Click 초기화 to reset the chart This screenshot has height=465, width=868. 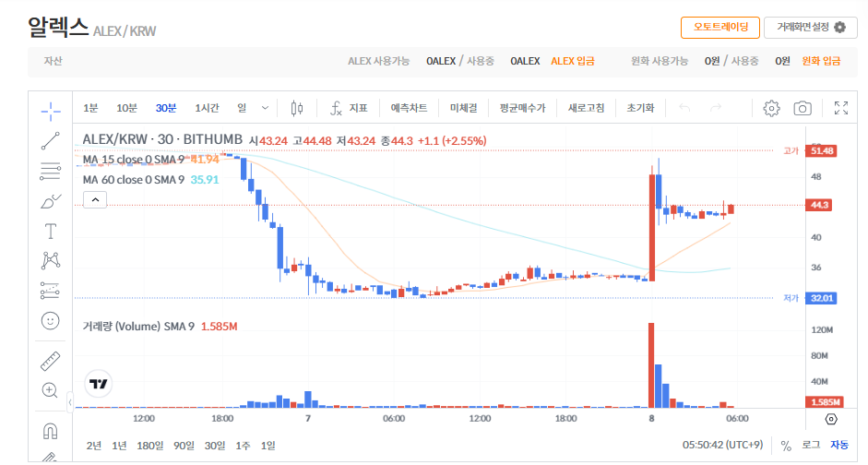coord(640,108)
